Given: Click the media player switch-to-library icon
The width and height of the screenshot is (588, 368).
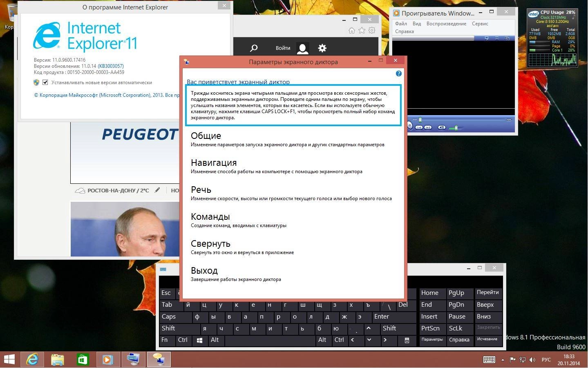Looking at the screenshot, I should pos(507,38).
